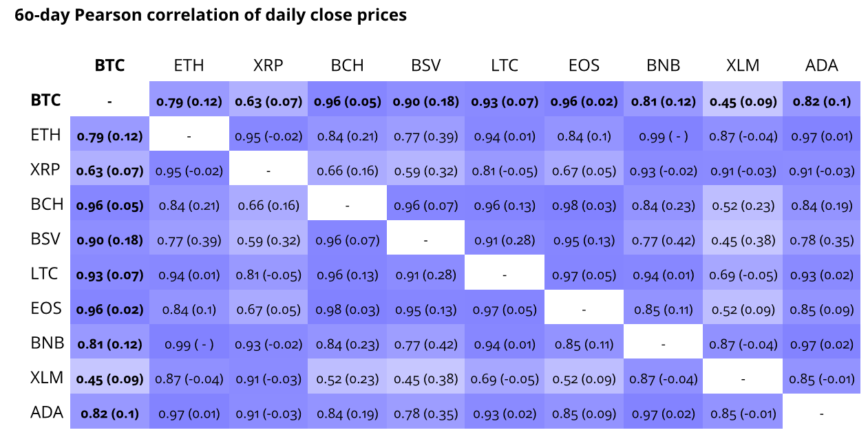Select the BNB column header
868x439 pixels.
tap(664, 65)
